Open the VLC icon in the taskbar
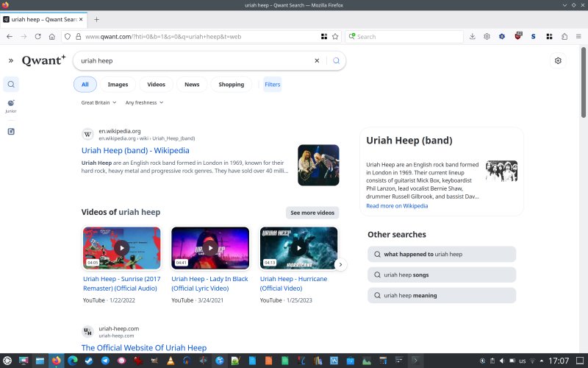This screenshot has width=588, height=368. click(x=171, y=361)
